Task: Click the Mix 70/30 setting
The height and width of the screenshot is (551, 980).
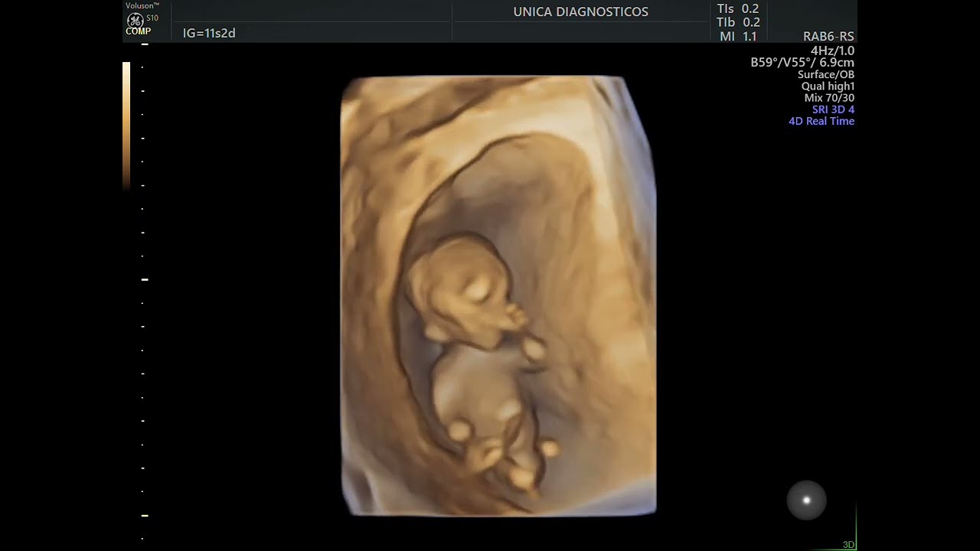Action: [x=829, y=98]
